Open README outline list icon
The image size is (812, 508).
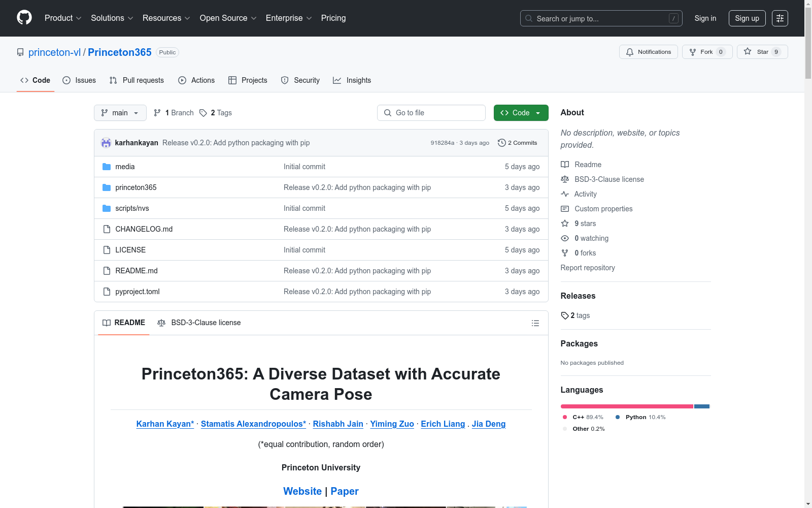tap(535, 323)
